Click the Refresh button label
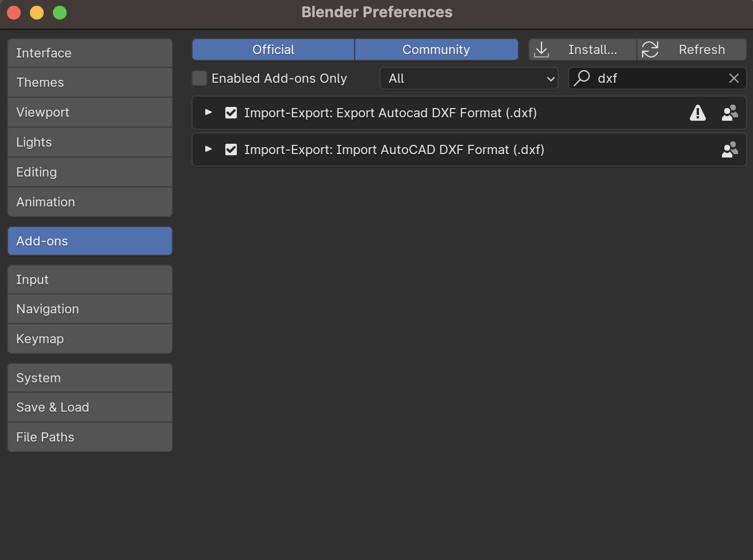This screenshot has width=753, height=560. click(702, 49)
